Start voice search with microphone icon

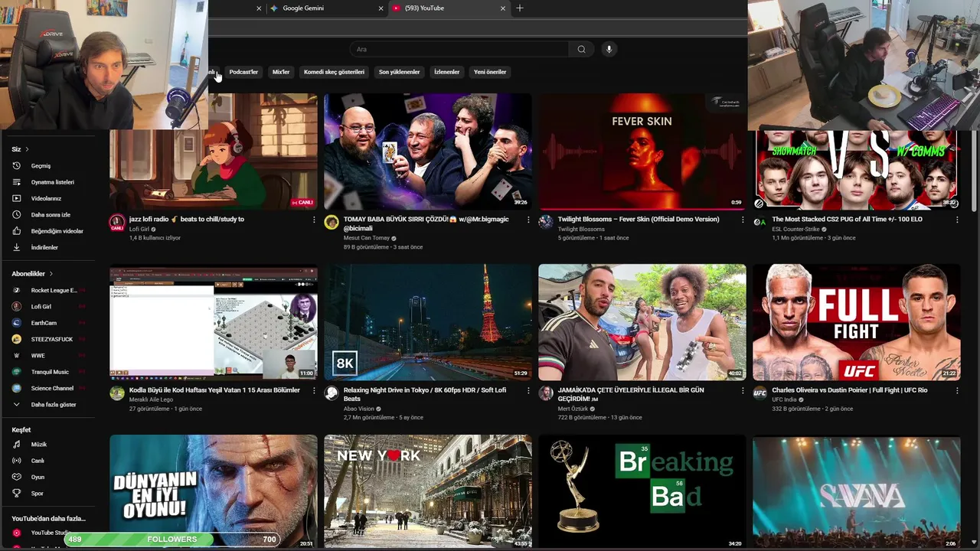pos(609,49)
